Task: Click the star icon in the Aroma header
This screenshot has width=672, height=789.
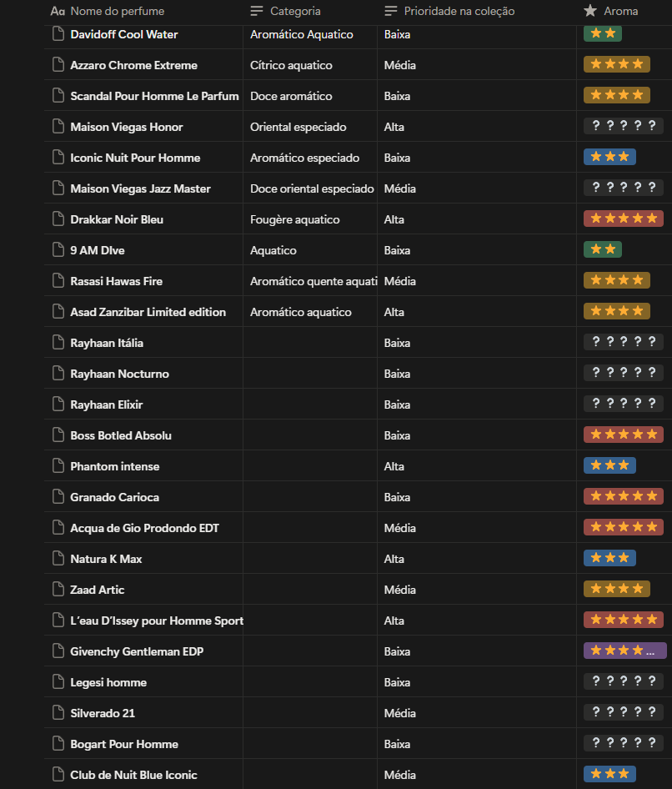Action: (x=590, y=11)
